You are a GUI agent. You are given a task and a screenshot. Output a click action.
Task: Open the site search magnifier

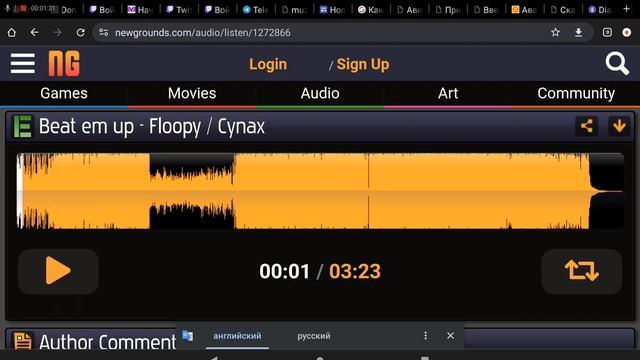pos(617,63)
